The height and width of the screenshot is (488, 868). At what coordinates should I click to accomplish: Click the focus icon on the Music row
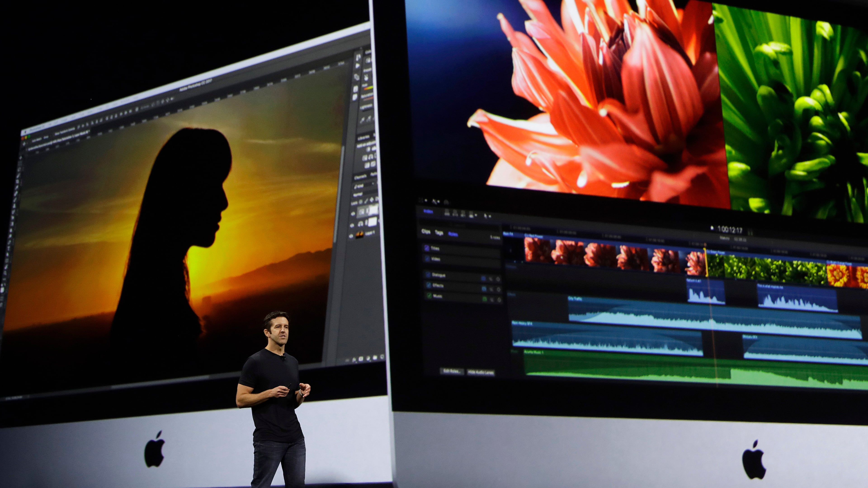pyautogui.click(x=499, y=300)
